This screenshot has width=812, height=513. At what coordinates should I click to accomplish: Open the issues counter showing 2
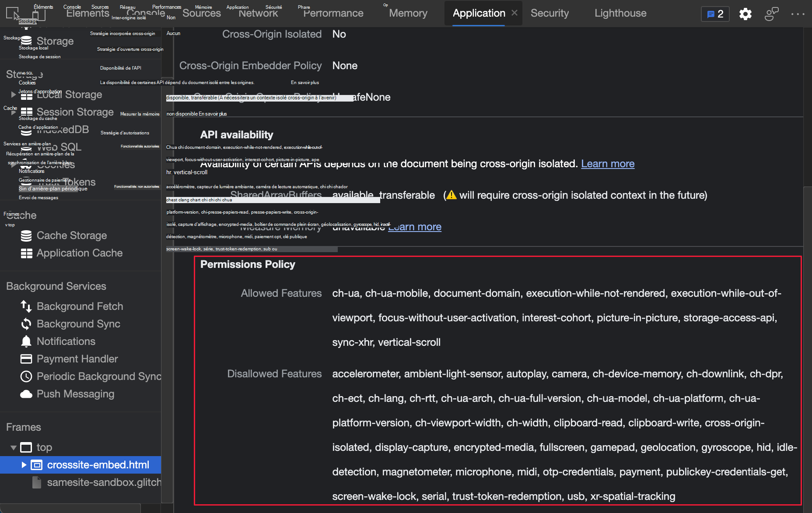point(715,14)
